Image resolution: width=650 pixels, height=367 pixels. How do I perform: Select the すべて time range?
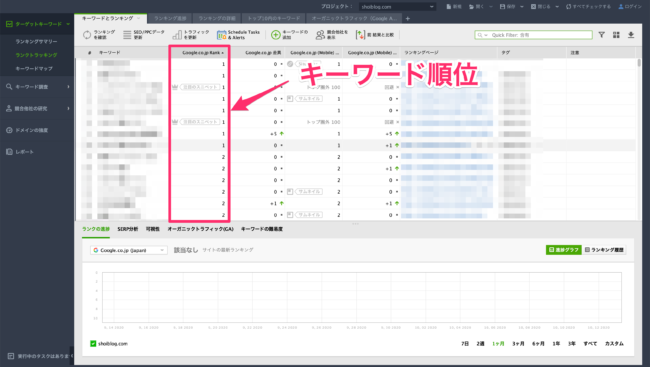pos(590,343)
